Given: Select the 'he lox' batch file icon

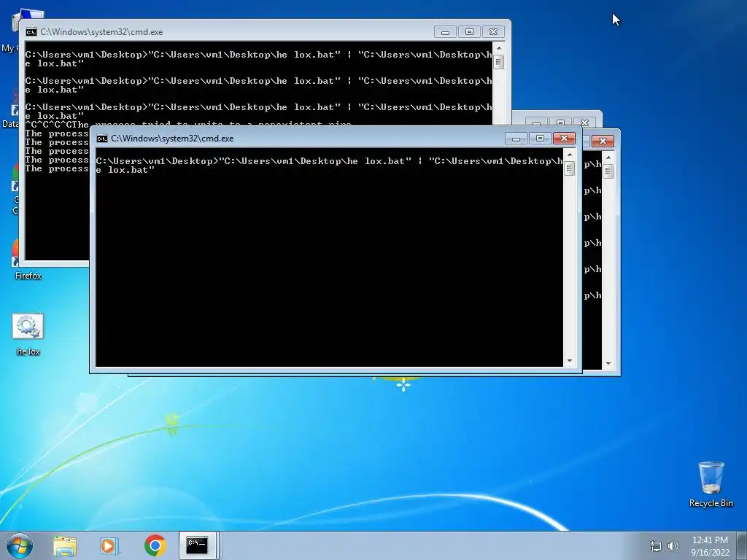Looking at the screenshot, I should [x=28, y=335].
